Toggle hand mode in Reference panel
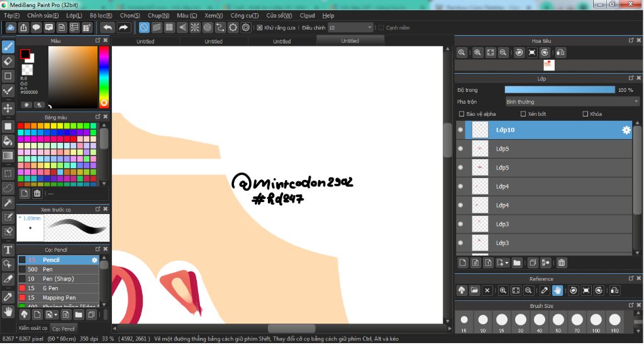The width and height of the screenshot is (644, 345). click(557, 290)
